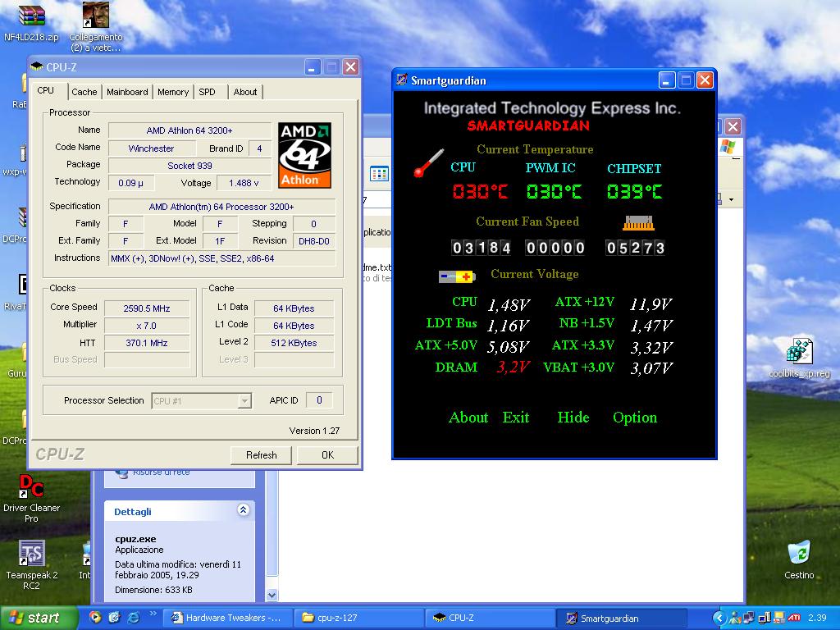Switch to the CPU tab in CPU-Z
The width and height of the screenshot is (840, 630).
[x=46, y=90]
